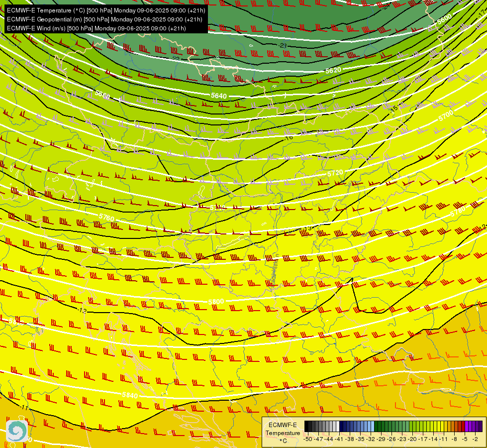
Task: Click the -11 isotherm label on the map
Action: 24,407
